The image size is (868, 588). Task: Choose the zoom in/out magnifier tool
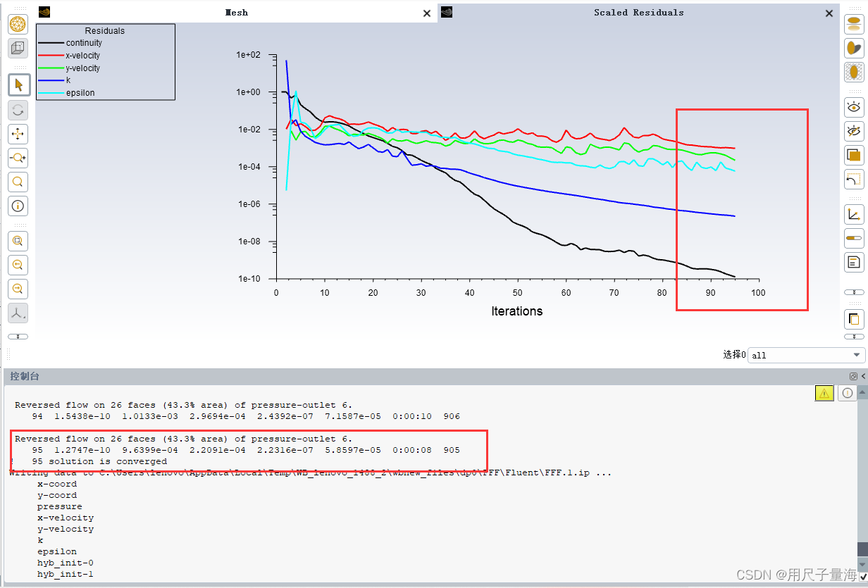click(18, 158)
